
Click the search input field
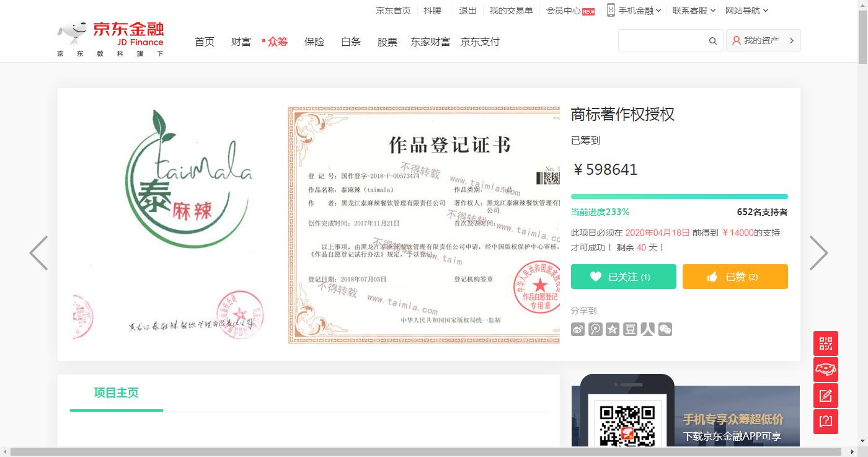pyautogui.click(x=662, y=41)
